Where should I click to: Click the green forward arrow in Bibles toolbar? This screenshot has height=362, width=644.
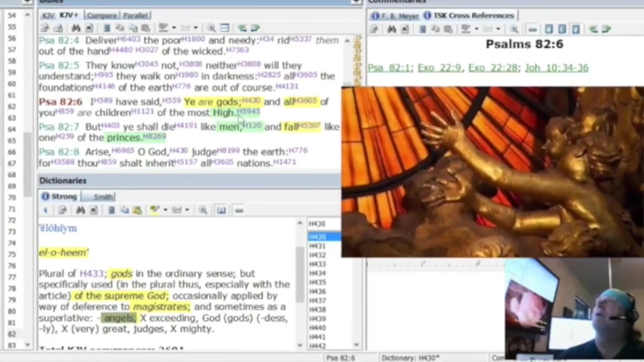255,28
